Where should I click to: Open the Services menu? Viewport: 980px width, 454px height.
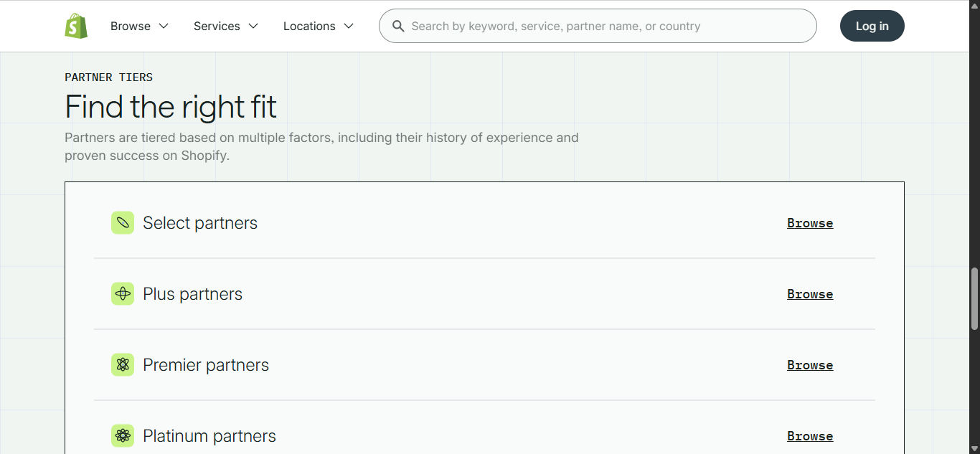[217, 27]
